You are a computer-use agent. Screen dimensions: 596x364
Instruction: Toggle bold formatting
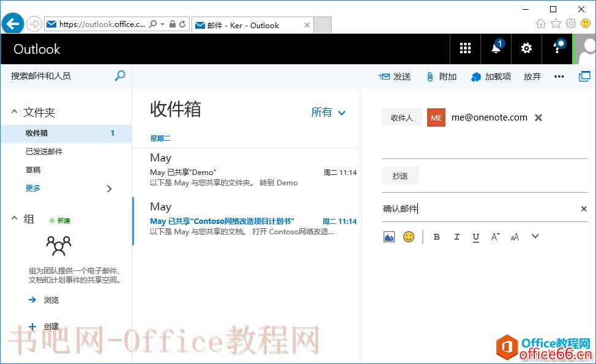pyautogui.click(x=437, y=237)
